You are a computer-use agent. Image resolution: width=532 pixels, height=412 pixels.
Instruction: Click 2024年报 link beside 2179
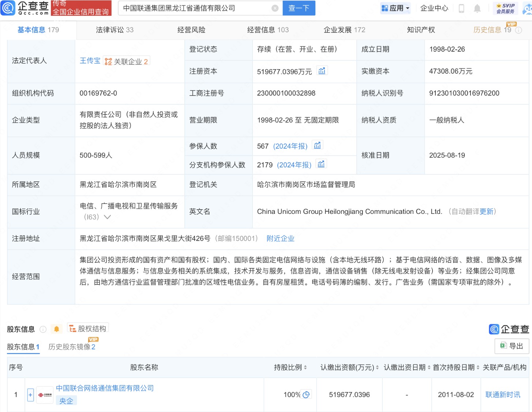tap(294, 165)
